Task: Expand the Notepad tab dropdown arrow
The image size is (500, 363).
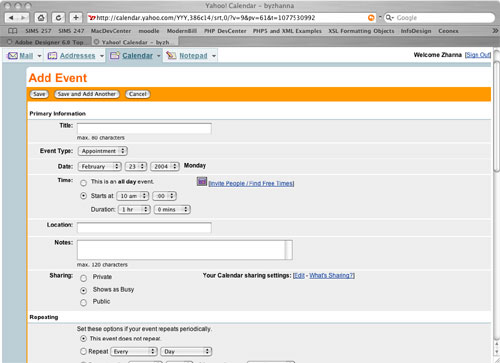Action: [214, 56]
